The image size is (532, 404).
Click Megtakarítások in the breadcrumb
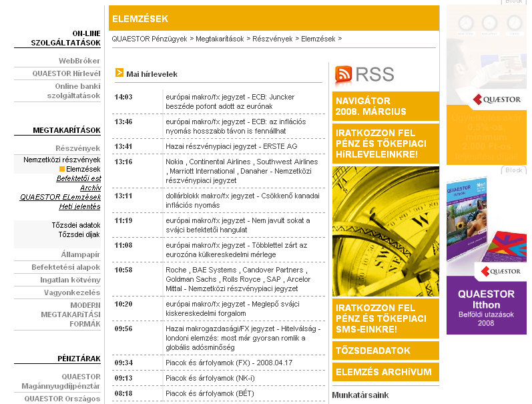point(220,39)
